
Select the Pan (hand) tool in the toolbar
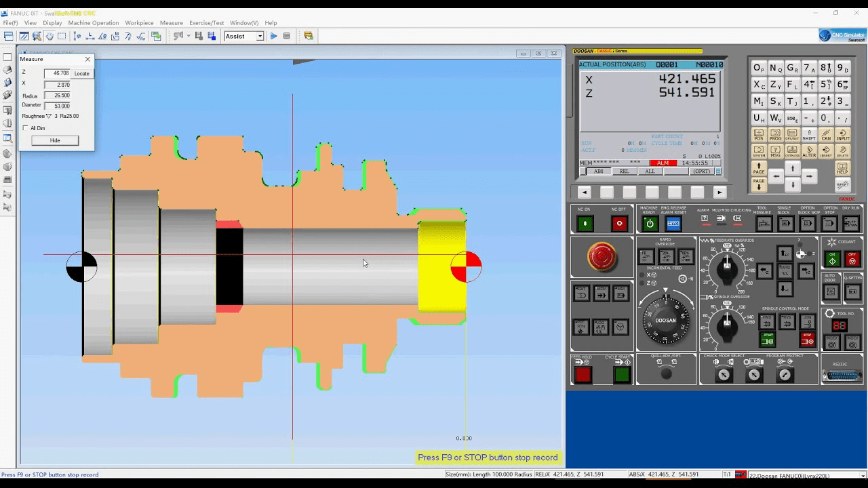[x=49, y=36]
